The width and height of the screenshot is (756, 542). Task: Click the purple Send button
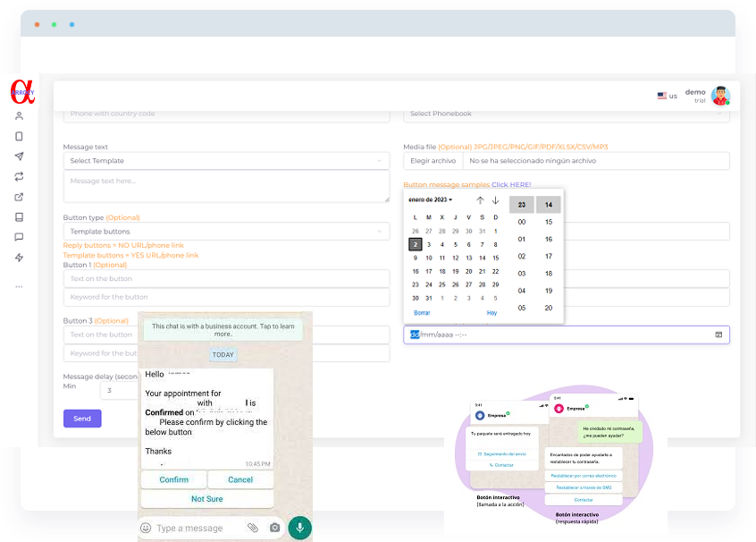pyautogui.click(x=82, y=419)
